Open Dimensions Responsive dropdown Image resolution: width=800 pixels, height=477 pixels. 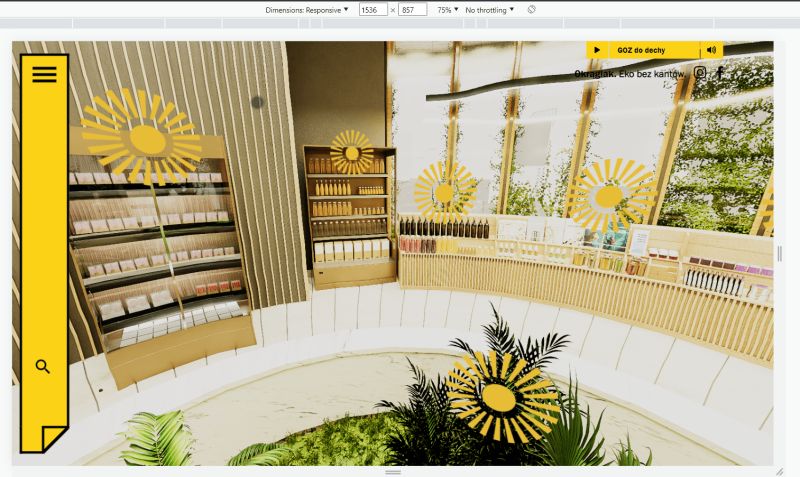coord(307,10)
